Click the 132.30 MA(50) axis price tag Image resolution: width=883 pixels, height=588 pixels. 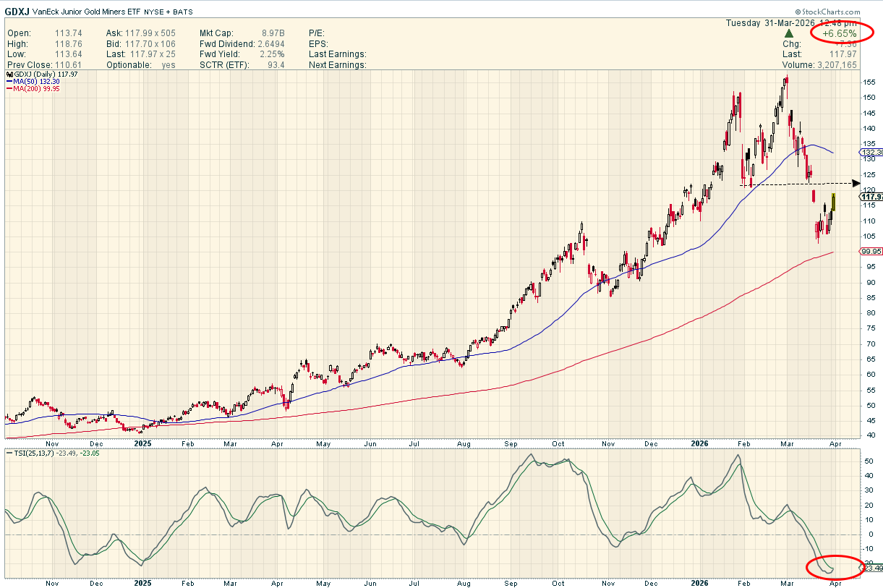click(871, 153)
